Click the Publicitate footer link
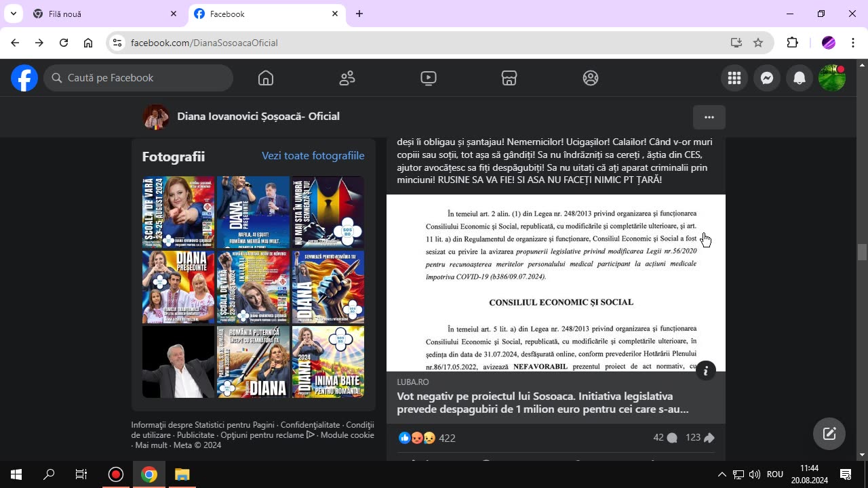The width and height of the screenshot is (868, 488). click(x=196, y=435)
